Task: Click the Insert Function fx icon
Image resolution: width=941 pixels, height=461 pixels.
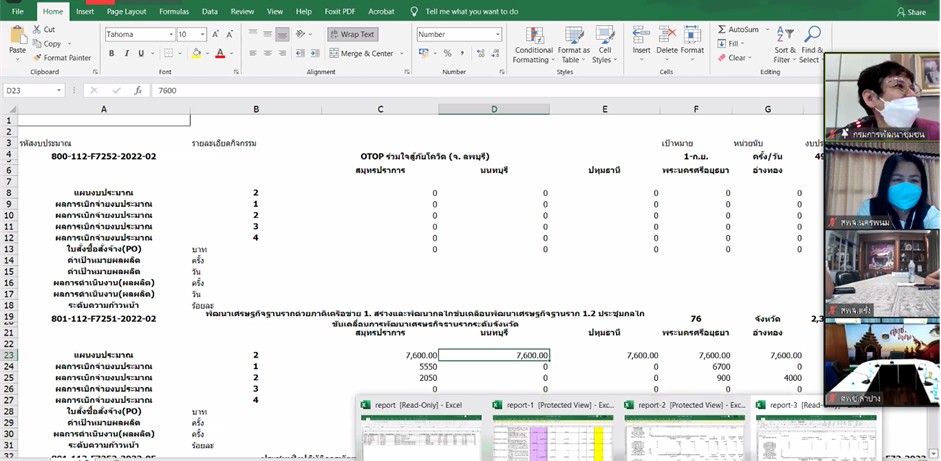Action: 138,91
